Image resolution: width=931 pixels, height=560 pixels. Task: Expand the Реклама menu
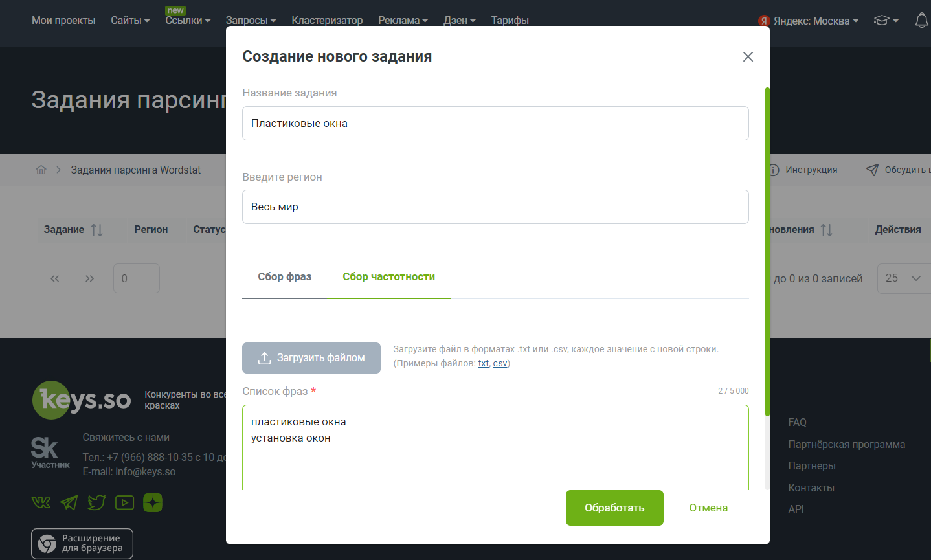pos(403,21)
